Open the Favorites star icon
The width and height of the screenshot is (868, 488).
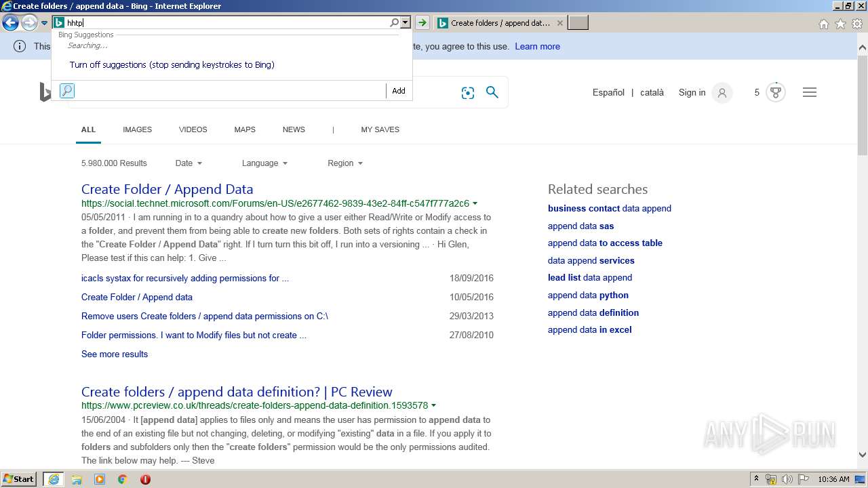[840, 24]
